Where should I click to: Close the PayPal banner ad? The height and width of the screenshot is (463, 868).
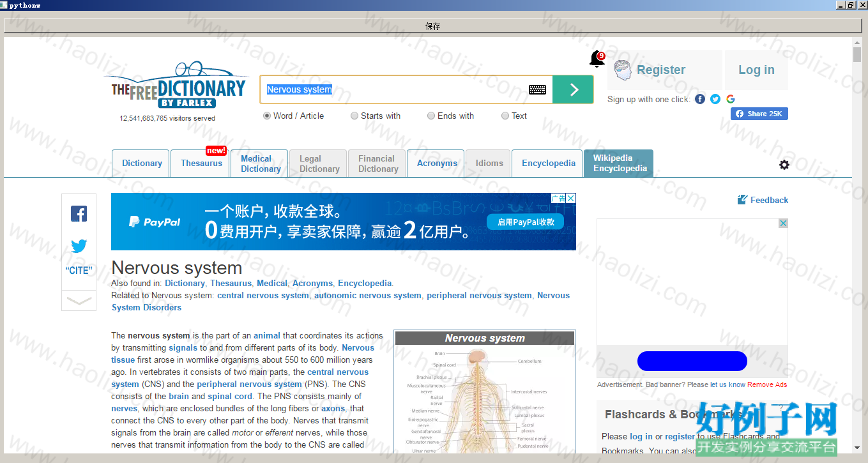571,198
